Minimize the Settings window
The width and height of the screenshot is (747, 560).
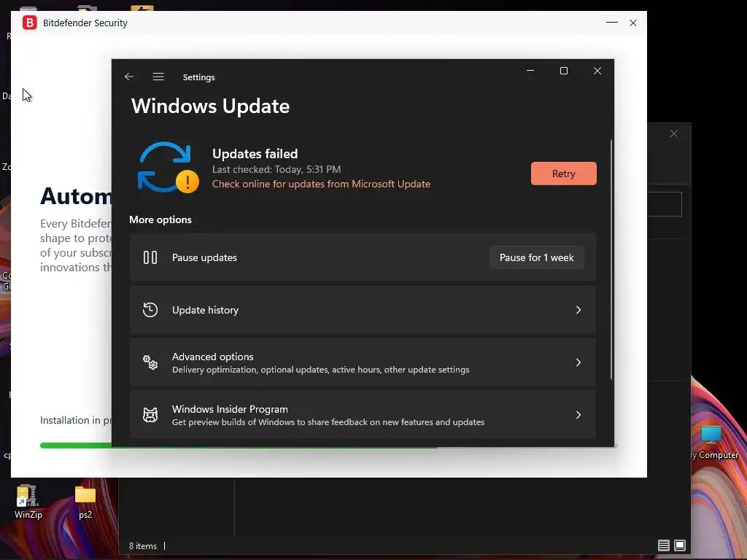[530, 71]
